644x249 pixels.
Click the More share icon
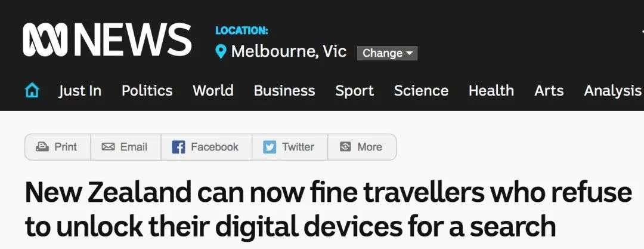click(345, 147)
